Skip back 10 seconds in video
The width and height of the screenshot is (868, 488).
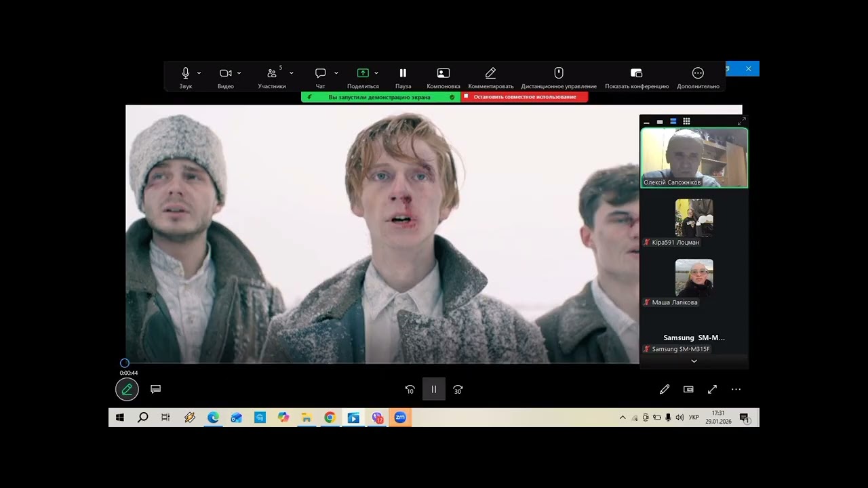point(410,390)
